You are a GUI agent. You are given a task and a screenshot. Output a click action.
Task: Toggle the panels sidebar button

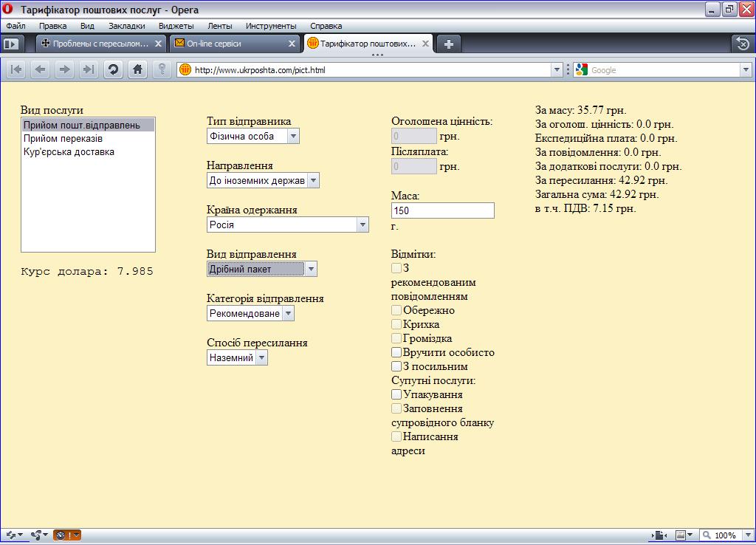pyautogui.click(x=11, y=44)
